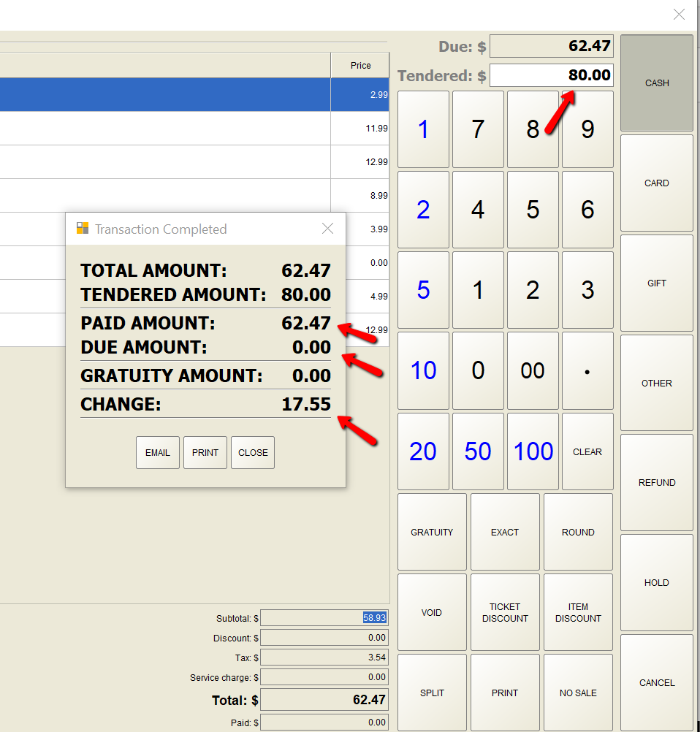700x732 pixels.
Task: Tap keypad digit 0
Action: tap(478, 370)
